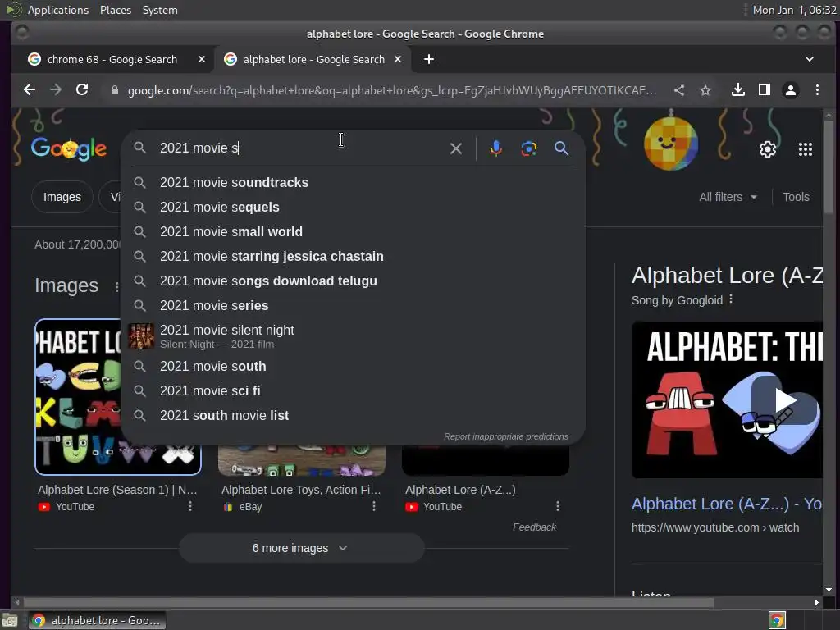Select suggestion 2021 movie sequels
This screenshot has width=840, height=630.
tap(354, 208)
